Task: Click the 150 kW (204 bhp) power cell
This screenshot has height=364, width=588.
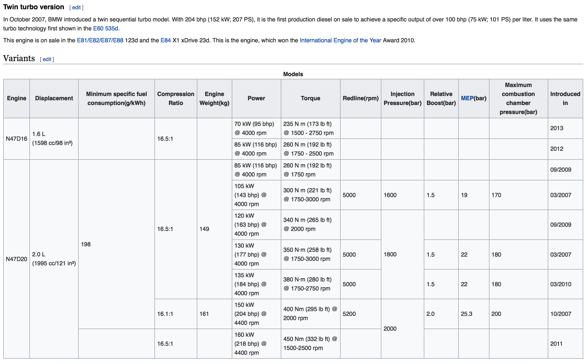Action: click(x=256, y=314)
